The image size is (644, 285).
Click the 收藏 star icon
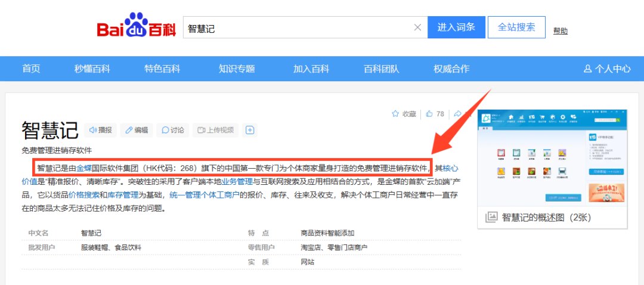point(395,114)
